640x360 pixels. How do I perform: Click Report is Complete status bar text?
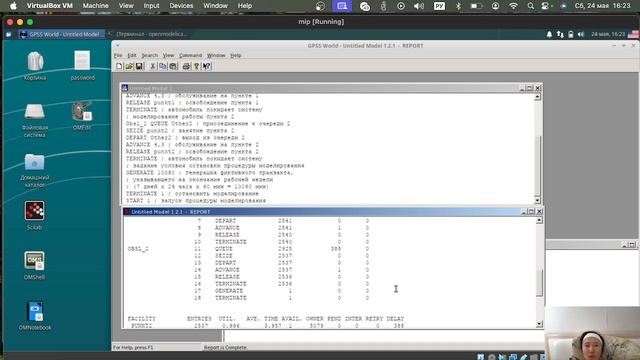(x=225, y=347)
